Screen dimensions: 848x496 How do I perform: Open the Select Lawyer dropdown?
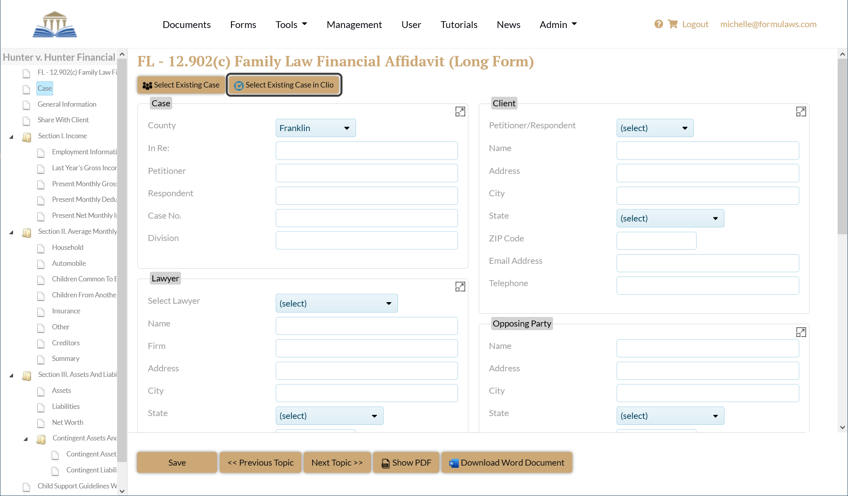click(336, 303)
